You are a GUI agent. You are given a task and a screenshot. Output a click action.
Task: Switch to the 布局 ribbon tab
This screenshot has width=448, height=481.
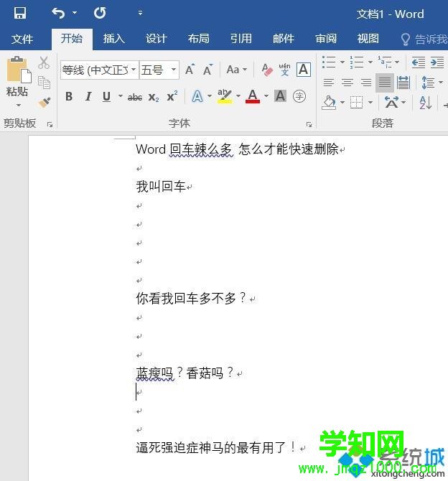(199, 39)
